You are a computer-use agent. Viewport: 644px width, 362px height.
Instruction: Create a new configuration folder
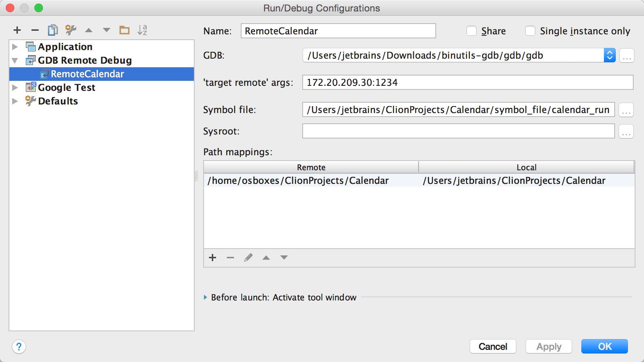click(124, 30)
